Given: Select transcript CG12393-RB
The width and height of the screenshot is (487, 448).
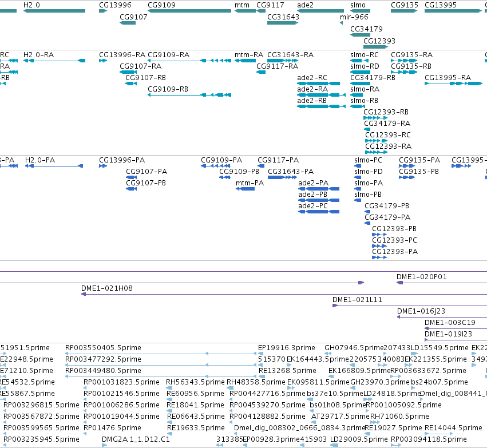Looking at the screenshot, I should pos(375,118).
